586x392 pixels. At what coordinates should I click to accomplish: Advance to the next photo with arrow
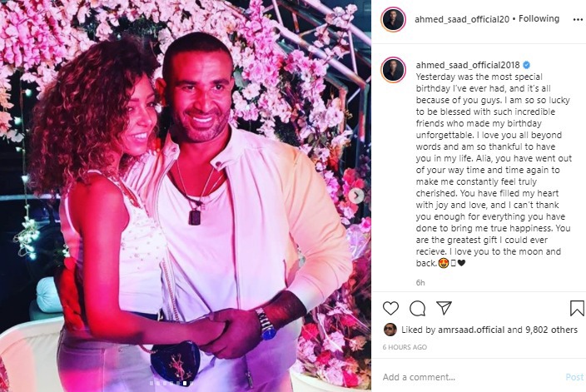point(357,196)
